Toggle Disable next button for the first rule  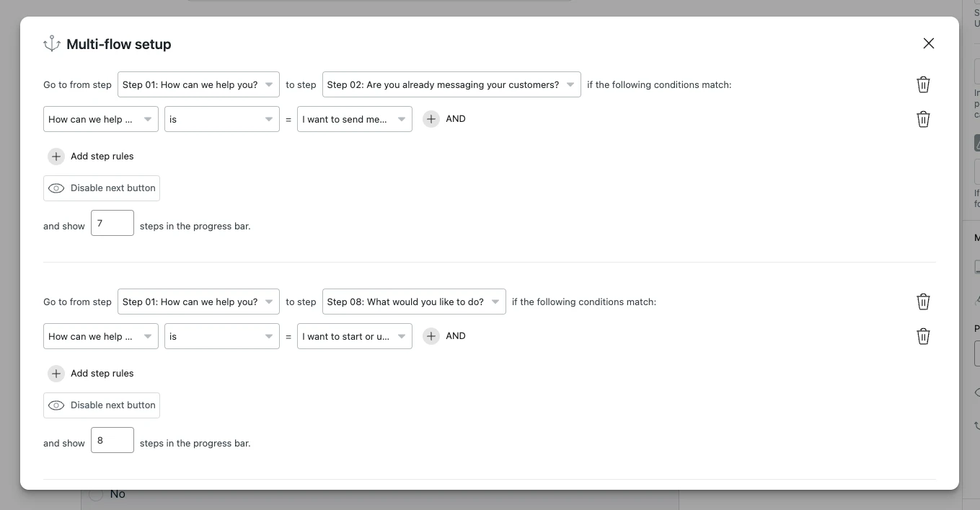click(x=101, y=188)
